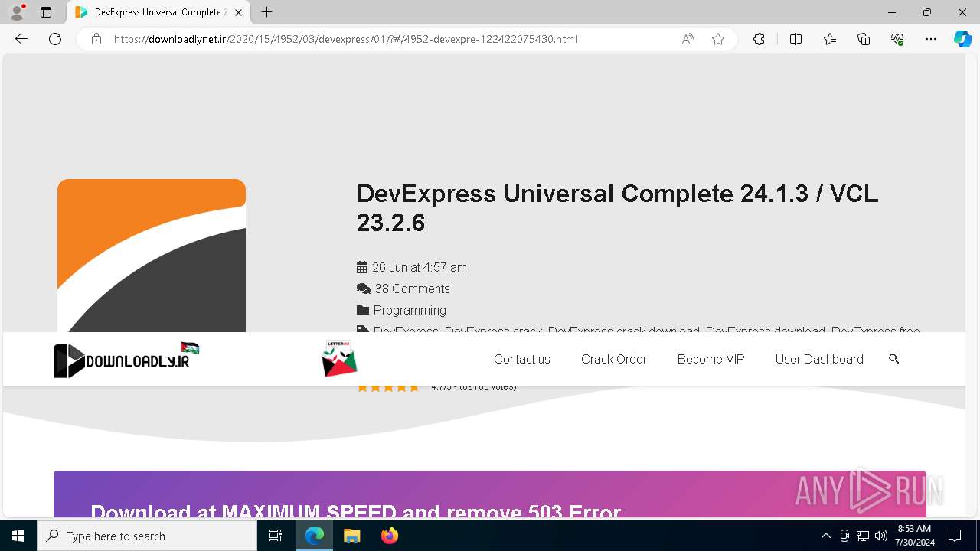
Task: Click the five-star rating stars
Action: 388,387
